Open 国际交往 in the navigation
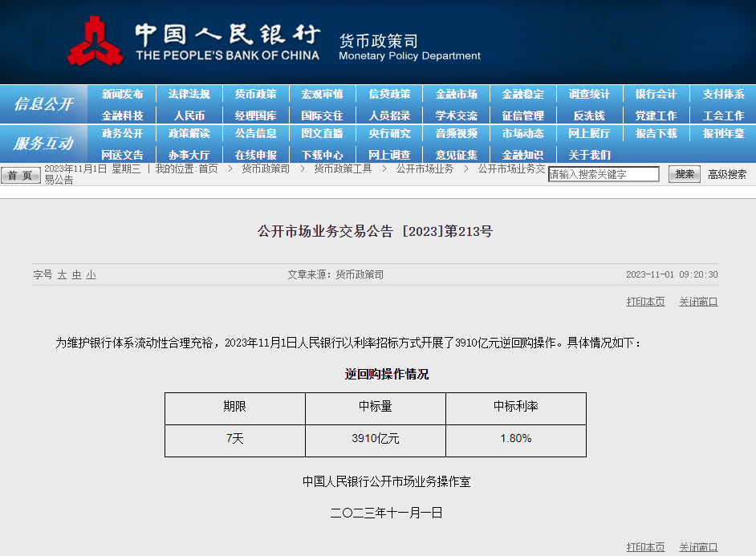The height and width of the screenshot is (556, 756). tap(322, 116)
